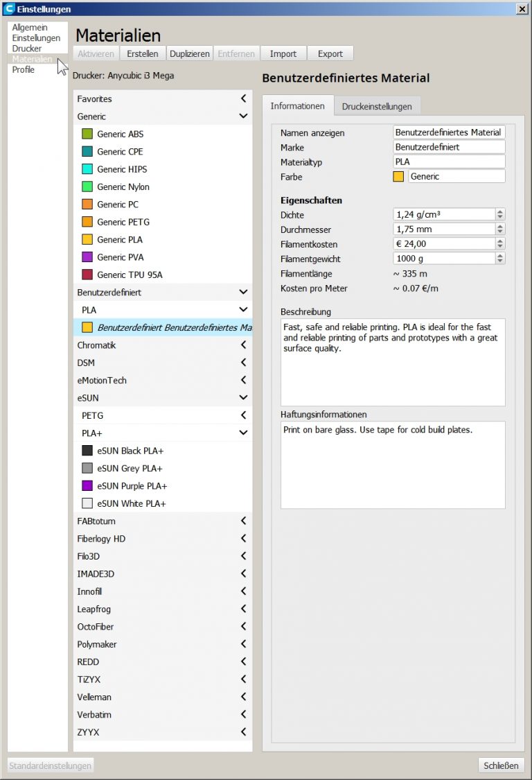
Task: Increase Filamentgewicht with up arrow
Action: tap(500, 255)
